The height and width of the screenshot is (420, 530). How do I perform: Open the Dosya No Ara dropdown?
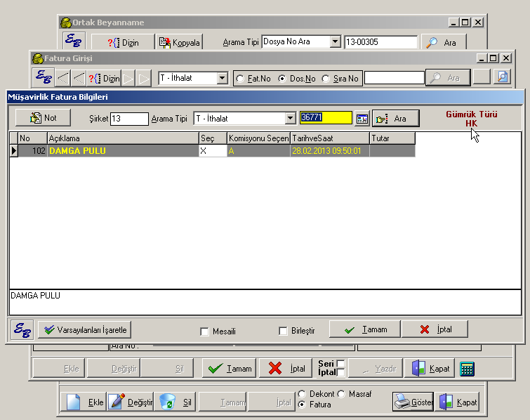[335, 42]
